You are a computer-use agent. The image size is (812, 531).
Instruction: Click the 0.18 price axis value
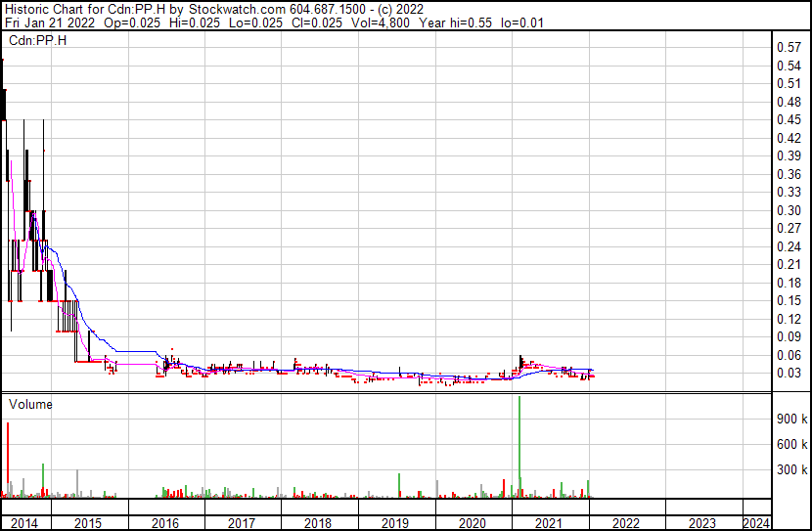tap(789, 283)
